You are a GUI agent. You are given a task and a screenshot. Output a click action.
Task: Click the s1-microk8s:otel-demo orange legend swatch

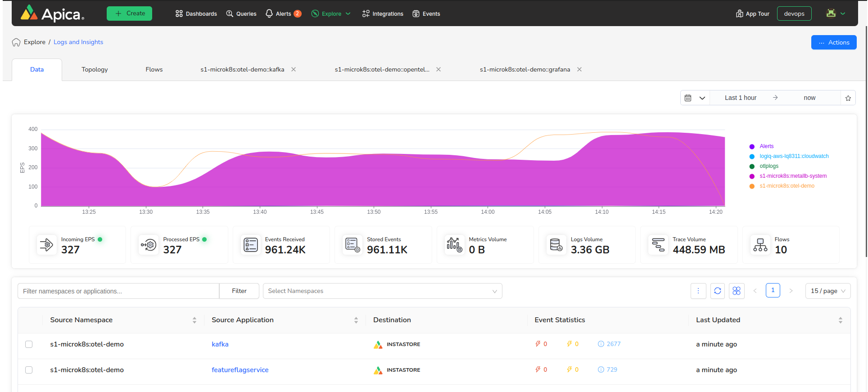coord(752,186)
